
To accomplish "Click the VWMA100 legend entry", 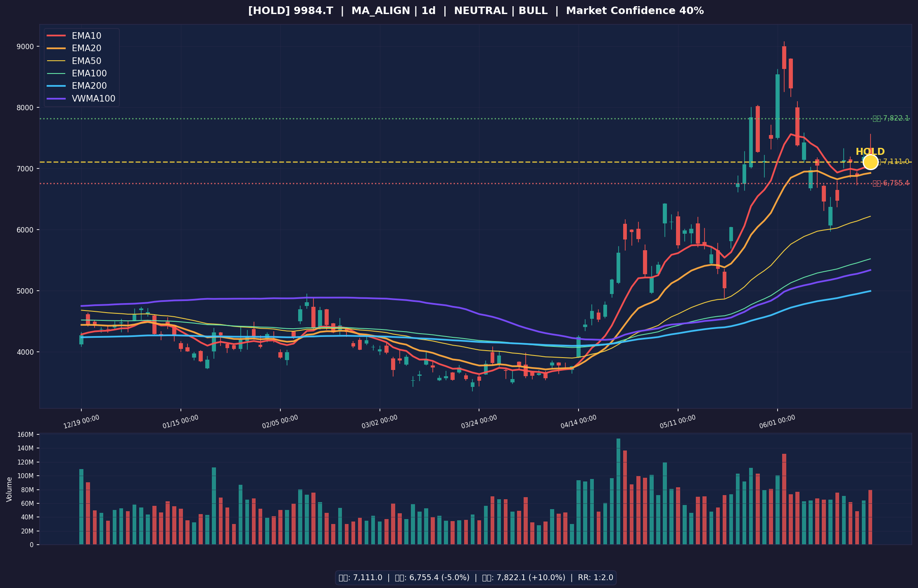I will pyautogui.click(x=82, y=99).
